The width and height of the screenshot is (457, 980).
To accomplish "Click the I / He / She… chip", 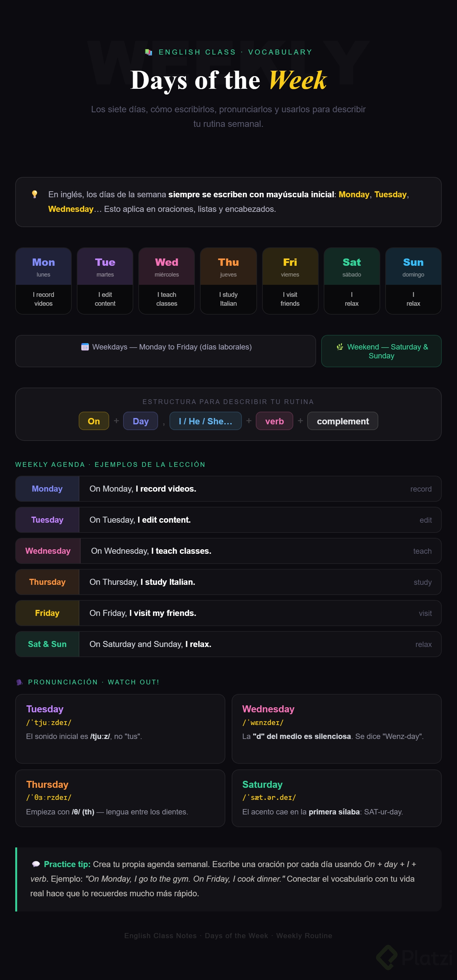I will (205, 421).
